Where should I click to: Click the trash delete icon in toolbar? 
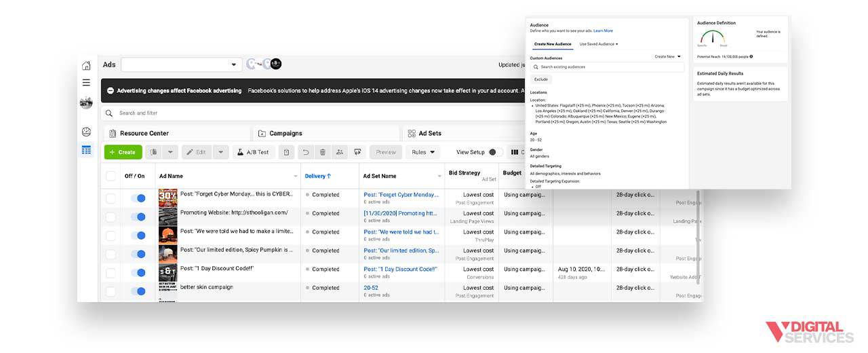[x=323, y=152]
